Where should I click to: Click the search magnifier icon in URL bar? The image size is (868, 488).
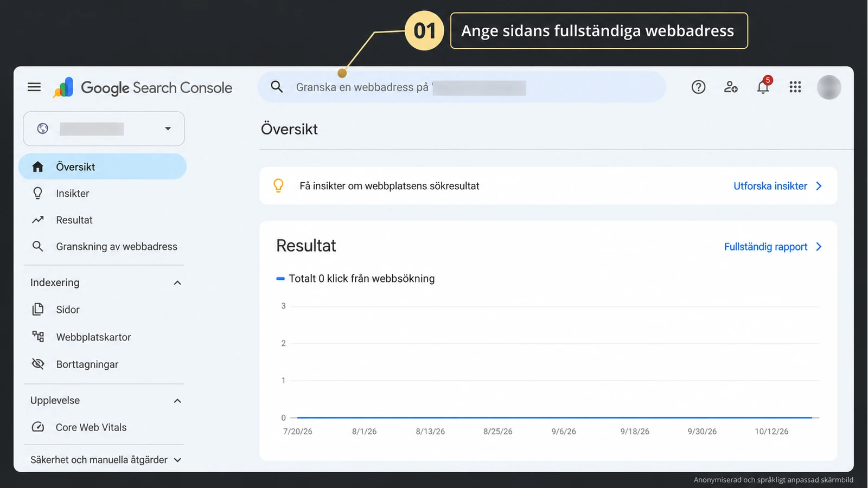[277, 87]
